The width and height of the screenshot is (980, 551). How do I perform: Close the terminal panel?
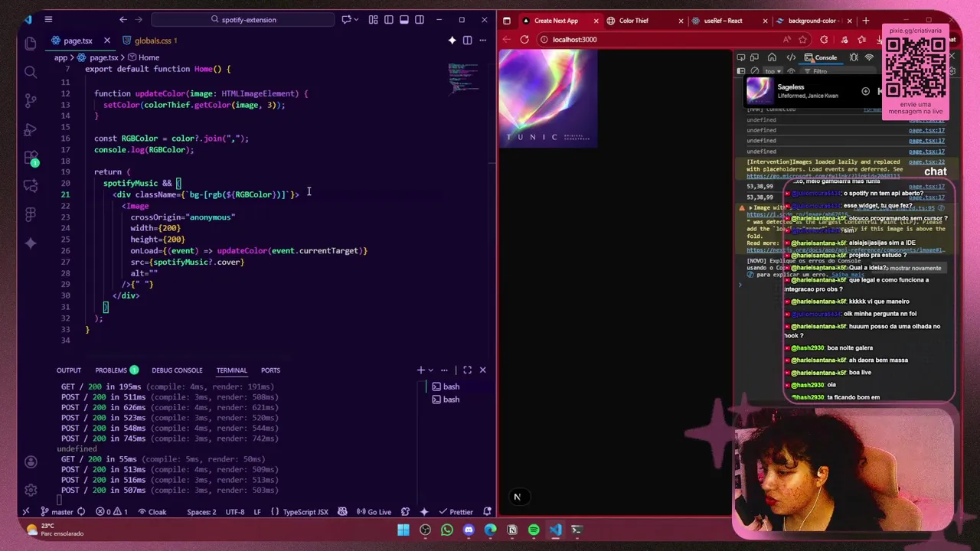tap(482, 370)
